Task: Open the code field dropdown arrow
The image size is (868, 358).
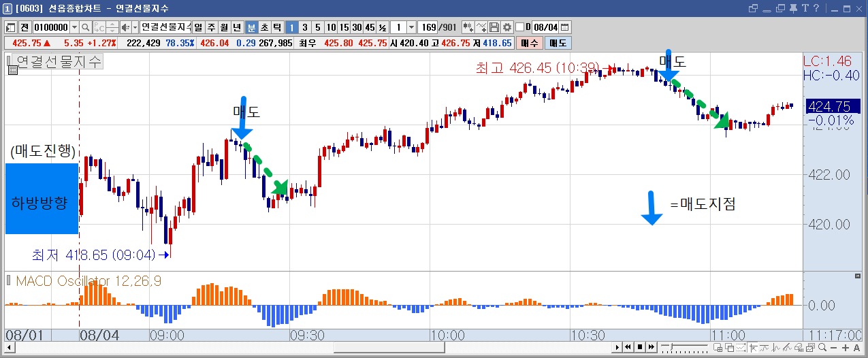Action: click(74, 27)
